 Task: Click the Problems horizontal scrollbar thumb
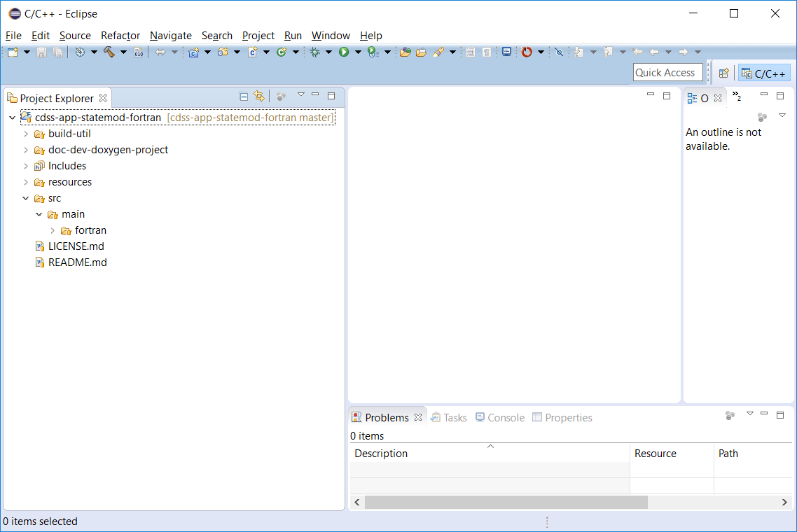(506, 502)
